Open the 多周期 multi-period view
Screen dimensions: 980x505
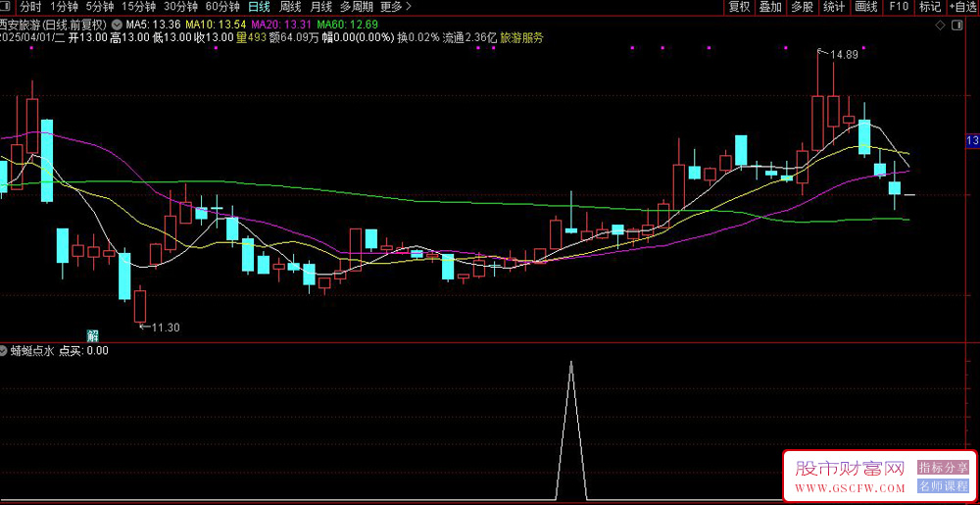357,7
